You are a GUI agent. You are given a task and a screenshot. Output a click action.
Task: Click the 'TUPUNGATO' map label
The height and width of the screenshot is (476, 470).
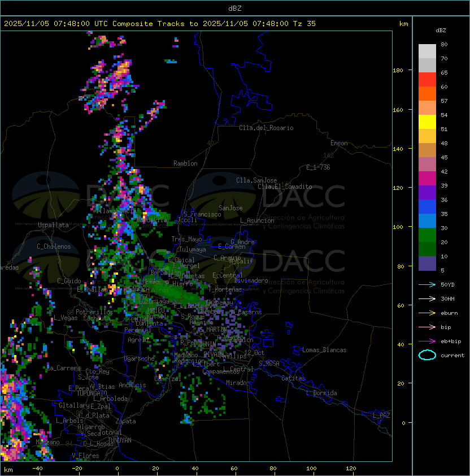tap(92, 393)
